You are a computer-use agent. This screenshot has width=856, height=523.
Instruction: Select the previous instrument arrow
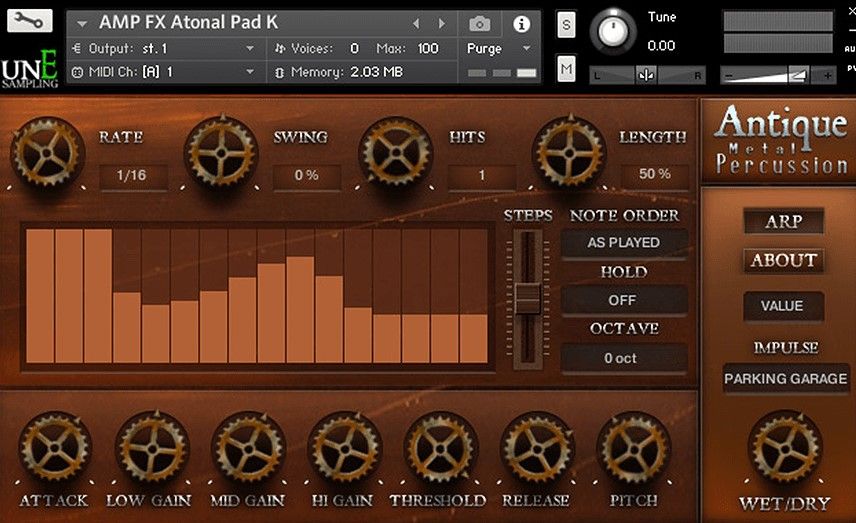pos(416,23)
